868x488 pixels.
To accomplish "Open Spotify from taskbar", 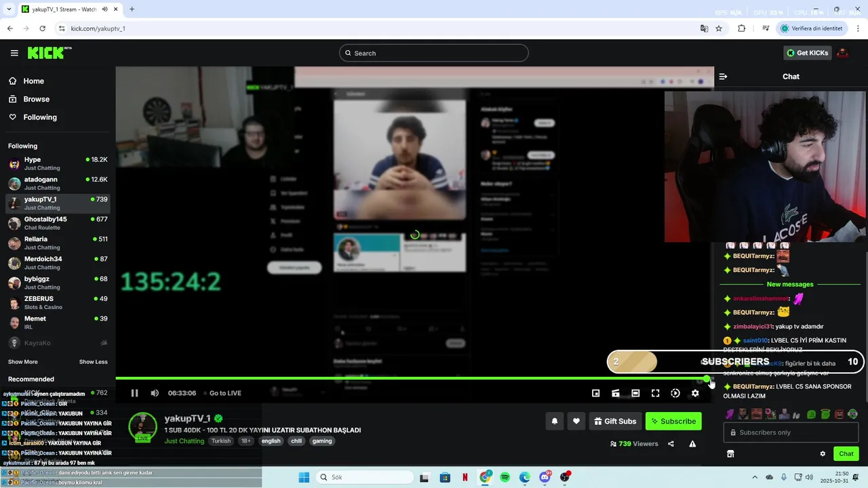I will click(x=505, y=477).
